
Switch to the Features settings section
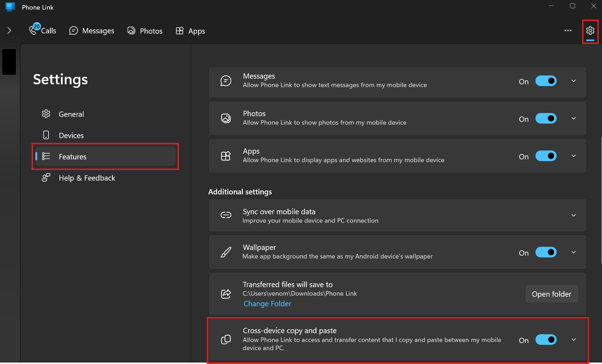tap(73, 156)
